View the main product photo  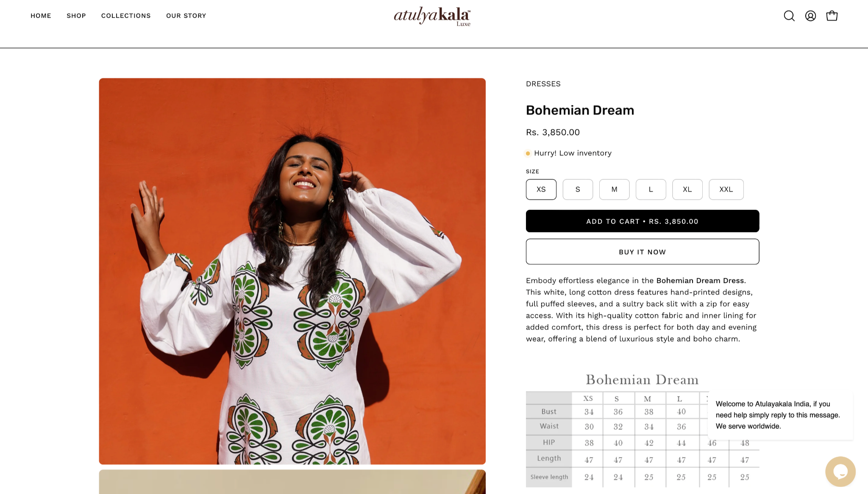click(x=292, y=271)
